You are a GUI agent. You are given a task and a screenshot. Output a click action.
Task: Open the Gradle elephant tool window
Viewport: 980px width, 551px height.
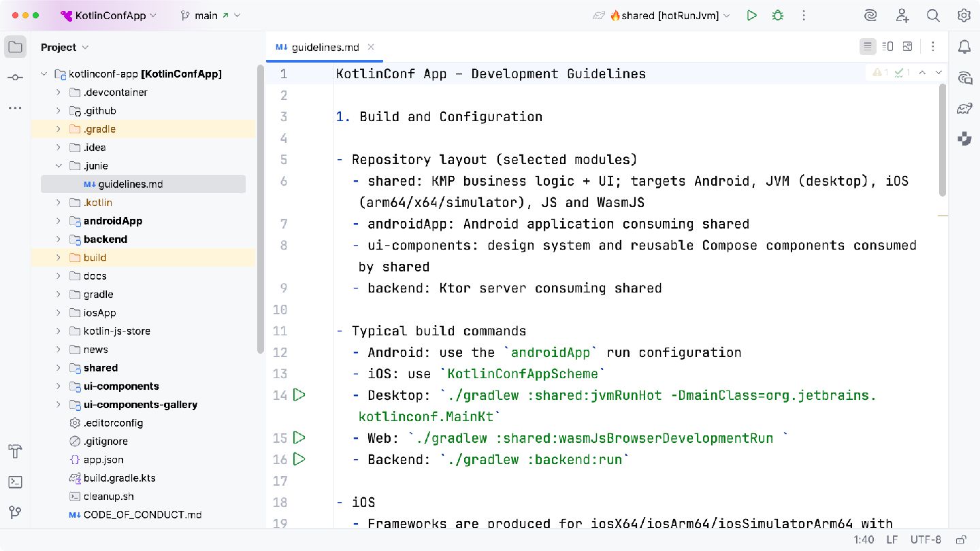coord(964,108)
